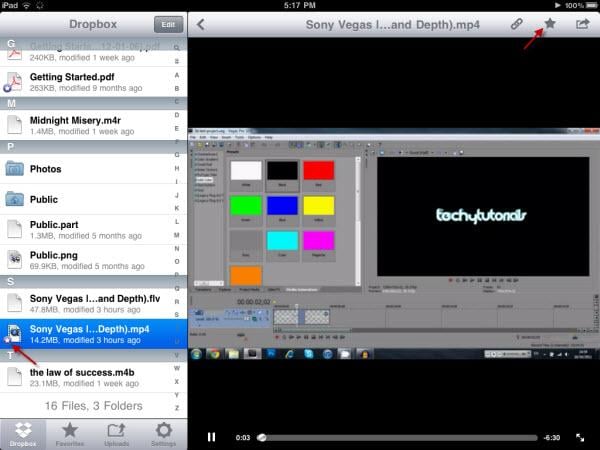The height and width of the screenshot is (450, 600).
Task: Toggle full-screen video with the expand arrows
Action: (580, 437)
